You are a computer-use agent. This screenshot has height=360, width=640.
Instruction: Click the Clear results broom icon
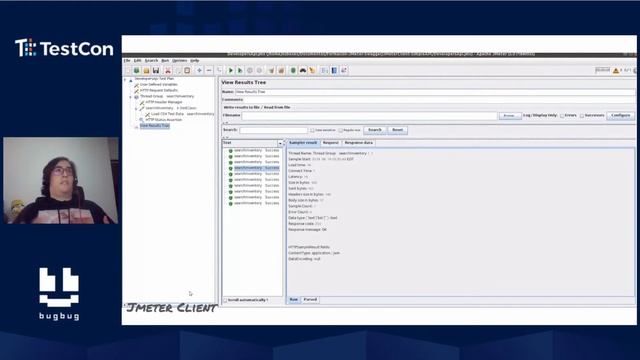coord(271,71)
